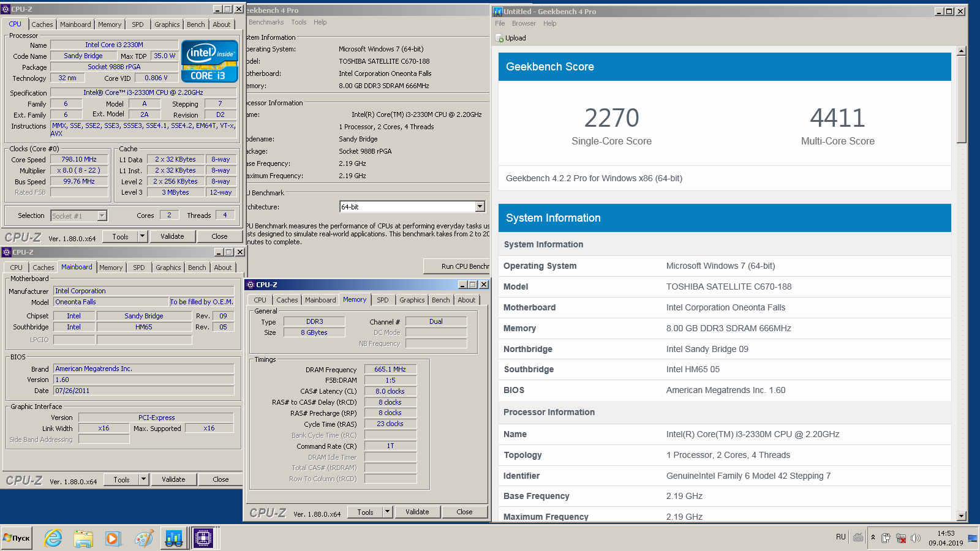Click the RU language indicator in taskbar
The width and height of the screenshot is (980, 551).
pyautogui.click(x=840, y=537)
